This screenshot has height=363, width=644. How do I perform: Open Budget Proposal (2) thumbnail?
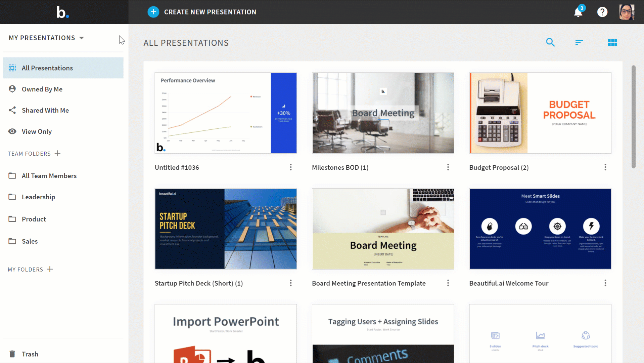pyautogui.click(x=540, y=113)
